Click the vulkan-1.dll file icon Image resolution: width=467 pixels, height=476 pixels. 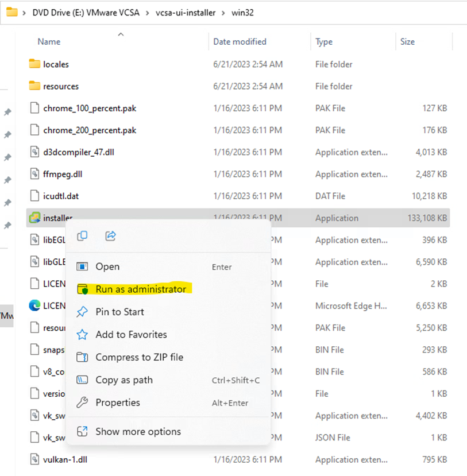(x=34, y=459)
